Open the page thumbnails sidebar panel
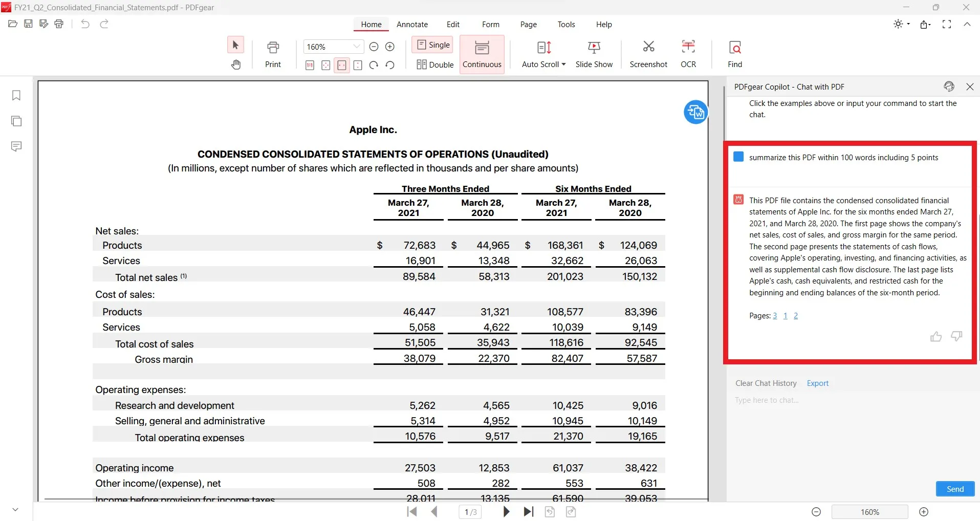The image size is (980, 521). click(16, 121)
